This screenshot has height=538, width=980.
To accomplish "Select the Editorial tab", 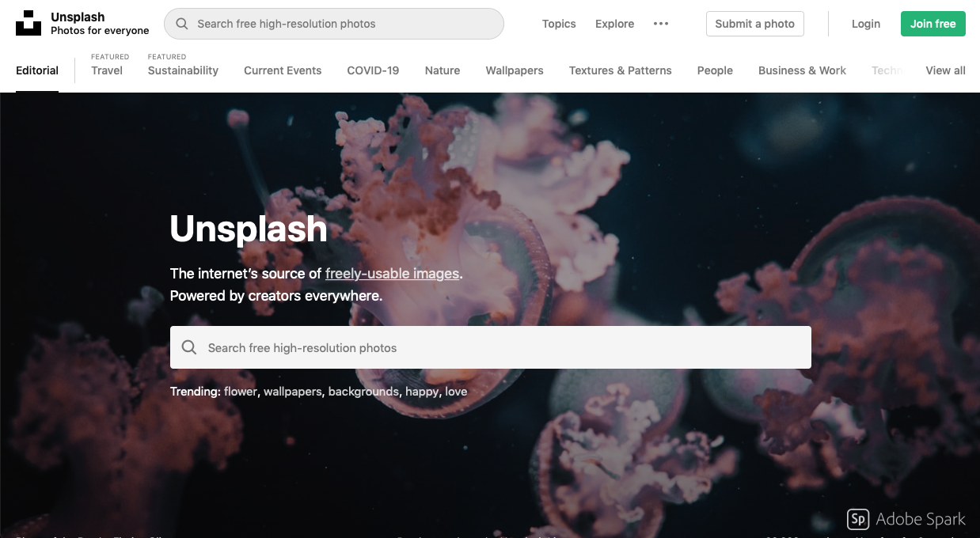I will pos(37,70).
